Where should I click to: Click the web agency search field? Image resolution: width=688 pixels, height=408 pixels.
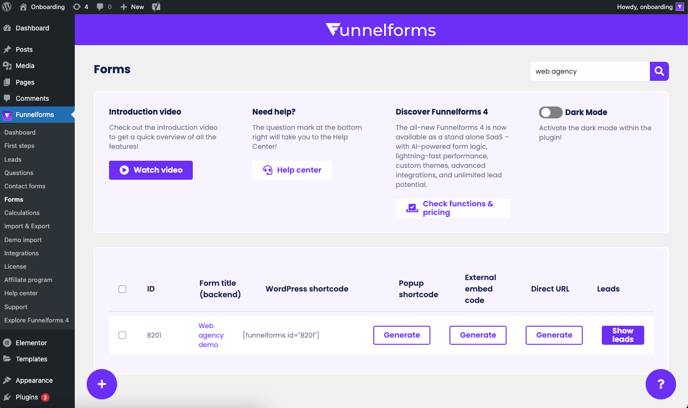point(590,71)
